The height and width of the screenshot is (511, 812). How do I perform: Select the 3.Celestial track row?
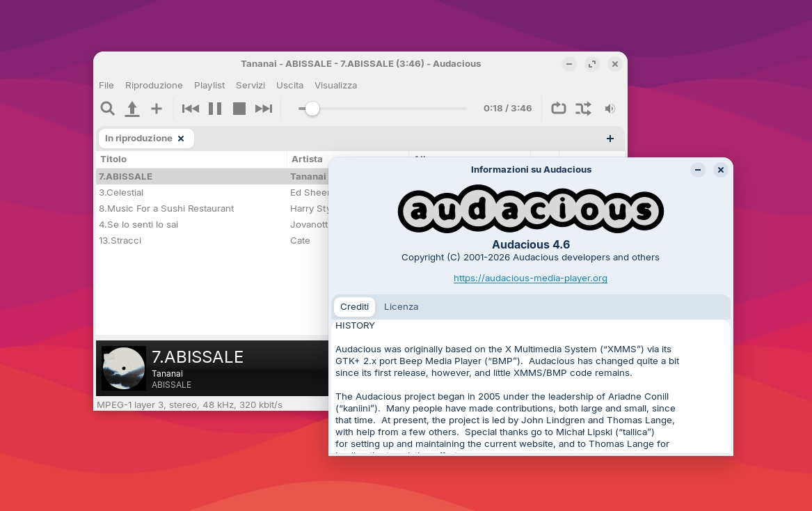click(x=212, y=192)
